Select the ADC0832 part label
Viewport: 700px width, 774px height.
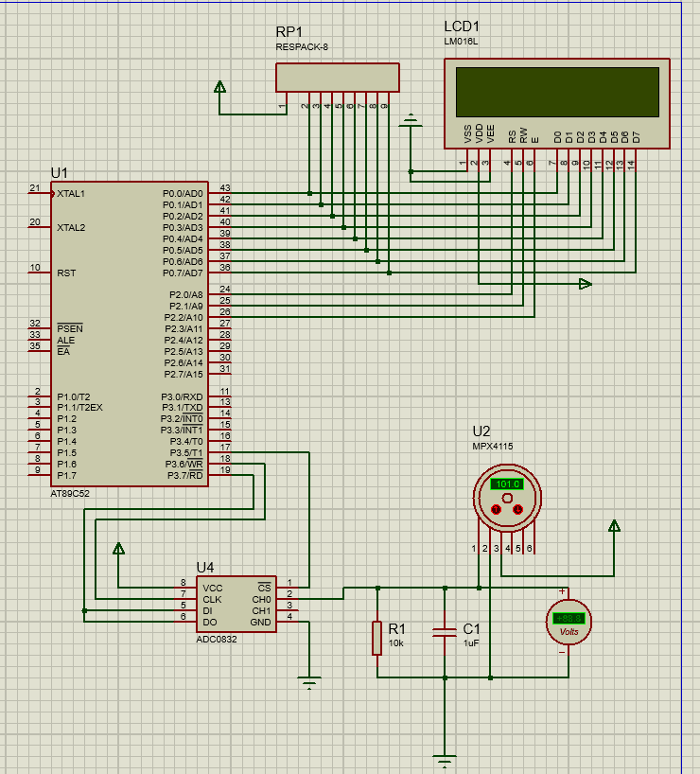(x=217, y=640)
